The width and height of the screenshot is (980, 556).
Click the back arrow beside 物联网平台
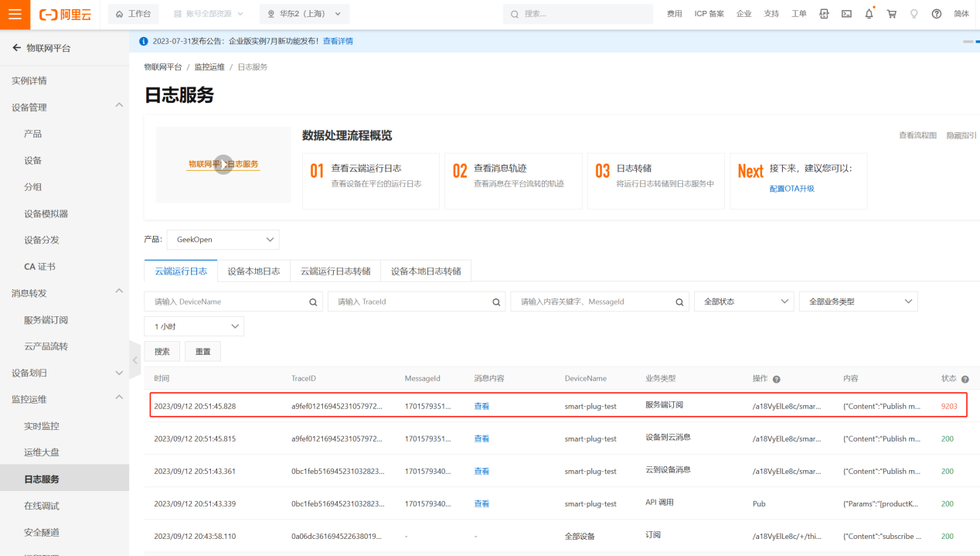(16, 48)
